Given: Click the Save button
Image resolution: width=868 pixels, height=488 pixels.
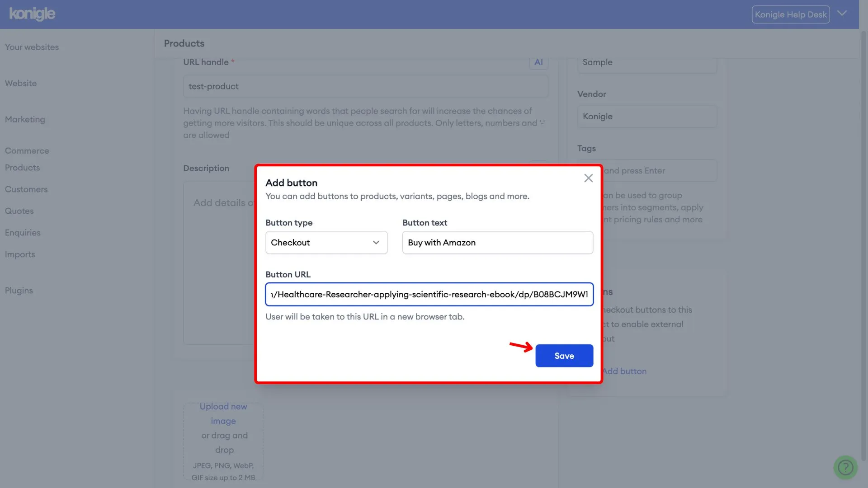Looking at the screenshot, I should tap(564, 356).
